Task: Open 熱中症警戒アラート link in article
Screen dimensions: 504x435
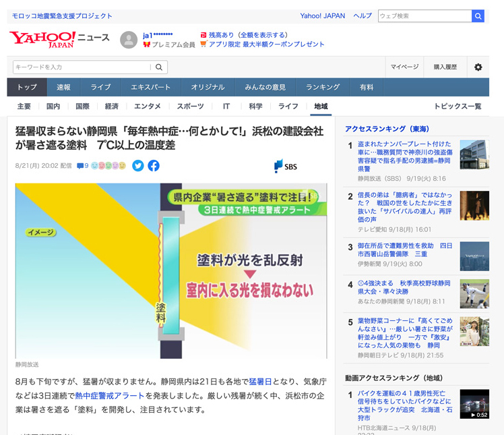Action: click(110, 396)
